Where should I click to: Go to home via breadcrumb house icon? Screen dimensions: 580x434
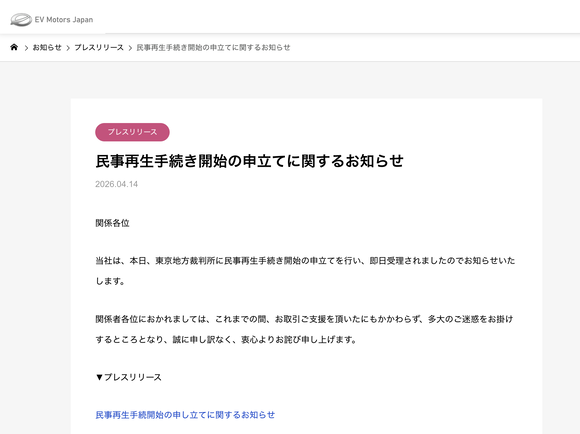(14, 47)
